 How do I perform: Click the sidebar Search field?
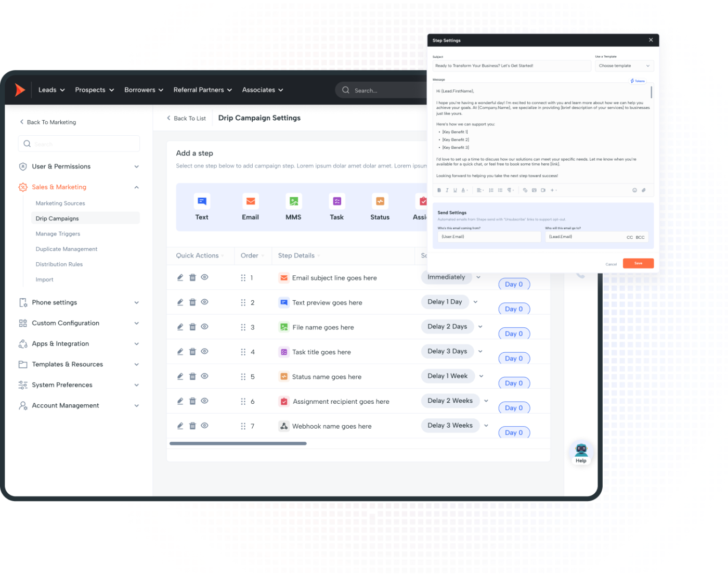pos(79,144)
